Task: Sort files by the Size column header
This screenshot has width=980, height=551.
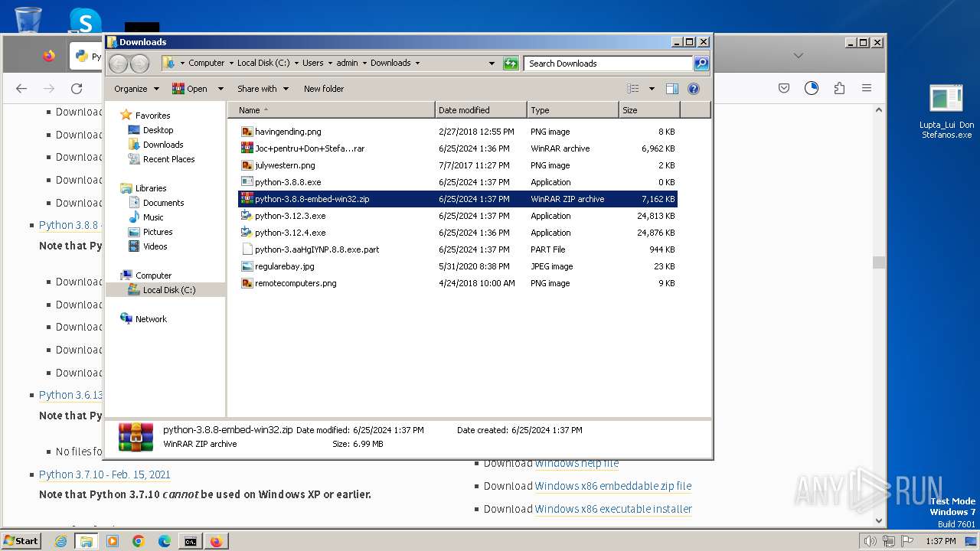Action: pyautogui.click(x=649, y=110)
